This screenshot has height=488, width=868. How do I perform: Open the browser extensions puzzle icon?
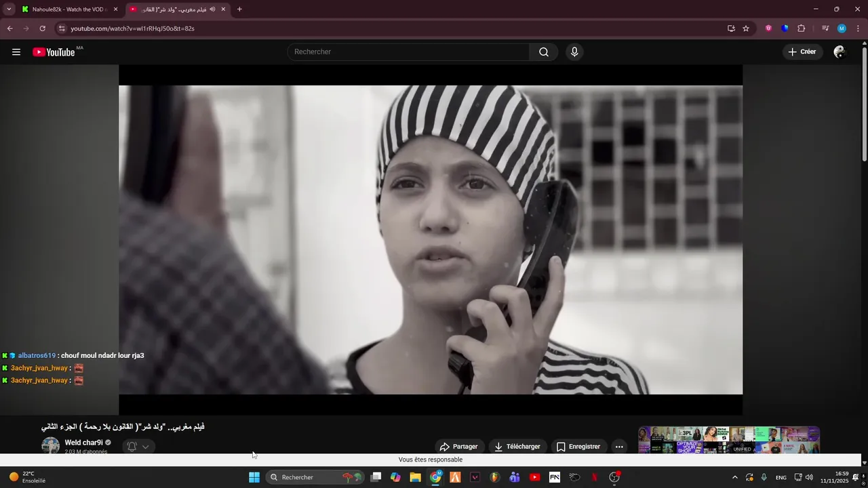(802, 28)
